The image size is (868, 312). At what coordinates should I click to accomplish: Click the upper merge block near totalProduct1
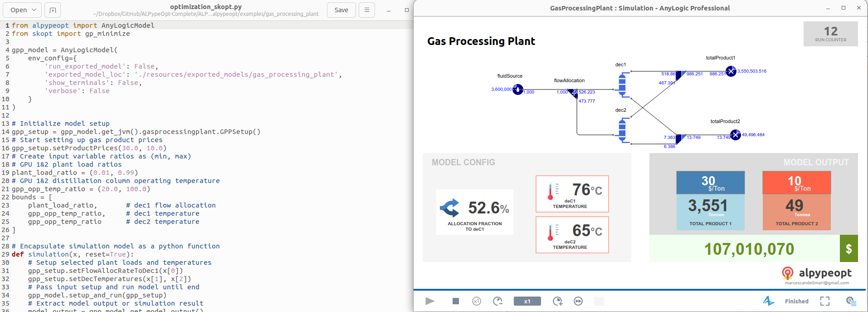pos(680,75)
